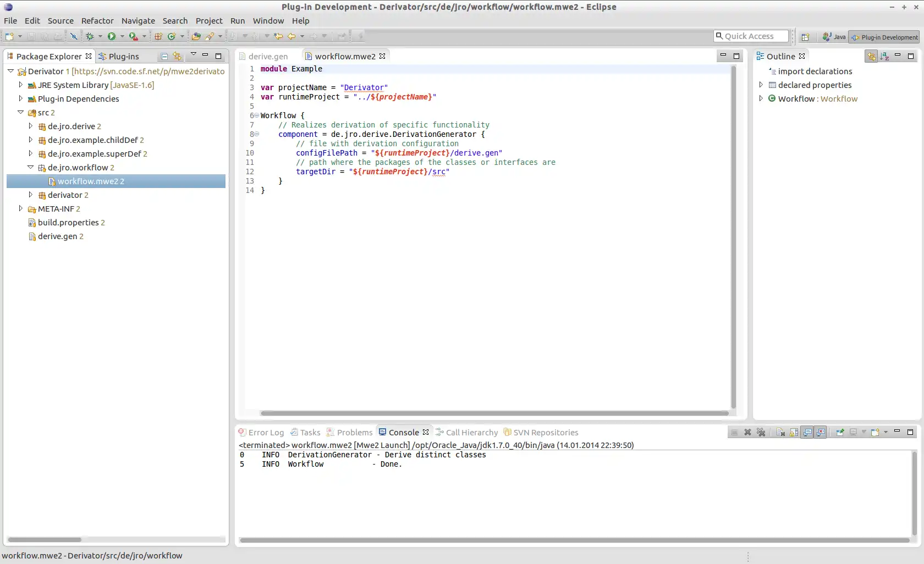Image resolution: width=924 pixels, height=564 pixels.
Task: Open the New wizard dropdown arrow
Action: point(20,36)
